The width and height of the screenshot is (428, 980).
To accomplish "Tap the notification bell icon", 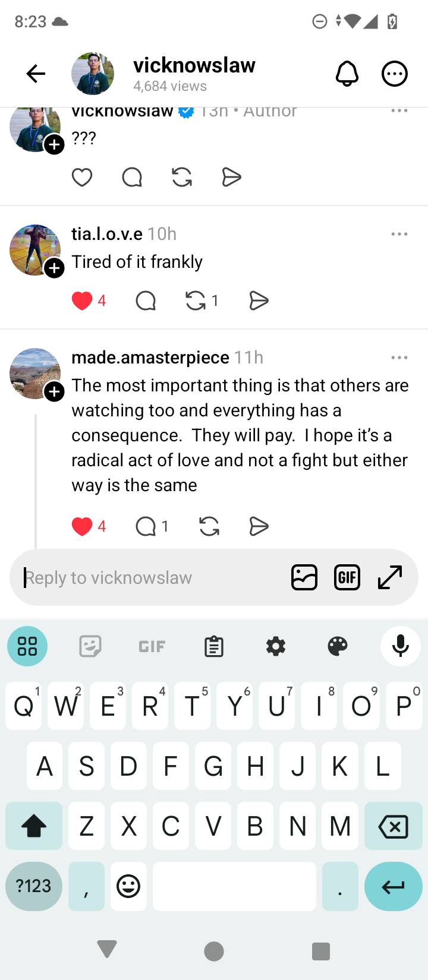I will coord(347,74).
